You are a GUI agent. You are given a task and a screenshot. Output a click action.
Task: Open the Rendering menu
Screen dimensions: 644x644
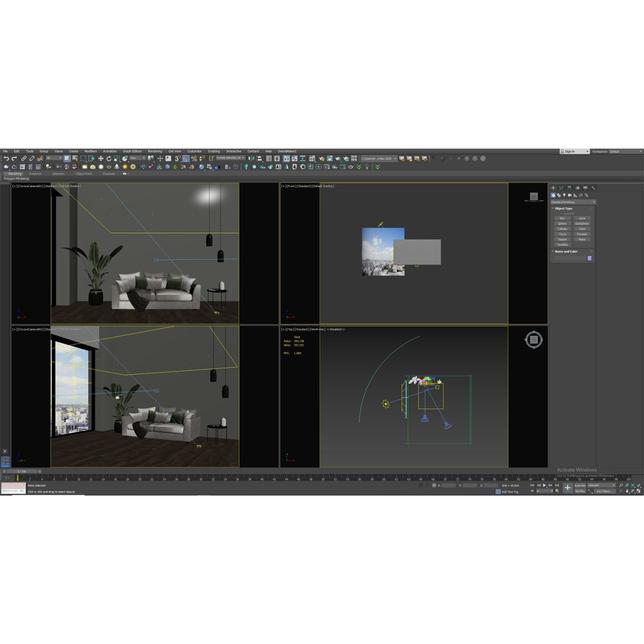155,151
